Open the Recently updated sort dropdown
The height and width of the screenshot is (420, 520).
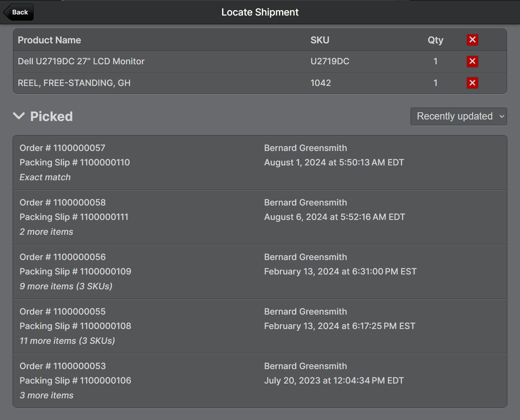(x=458, y=116)
